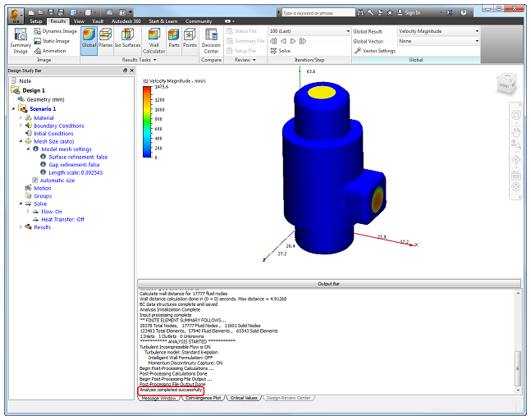Expand the Results tree node
This screenshot has height=420, width=531.
tap(21, 227)
